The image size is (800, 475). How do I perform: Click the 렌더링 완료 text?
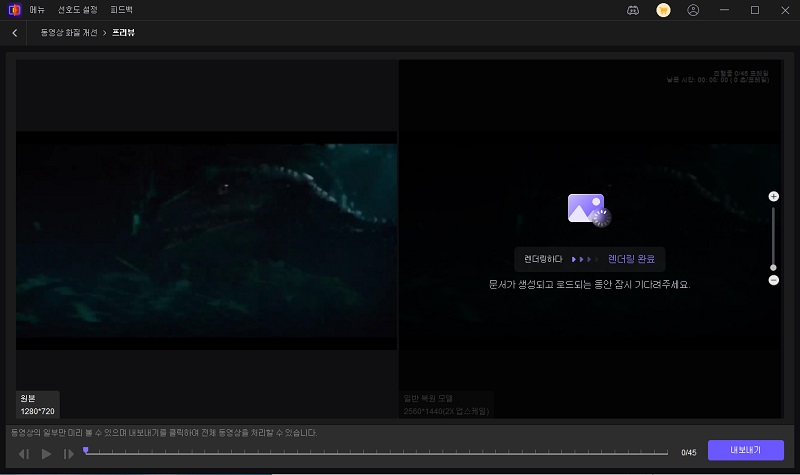(631, 259)
